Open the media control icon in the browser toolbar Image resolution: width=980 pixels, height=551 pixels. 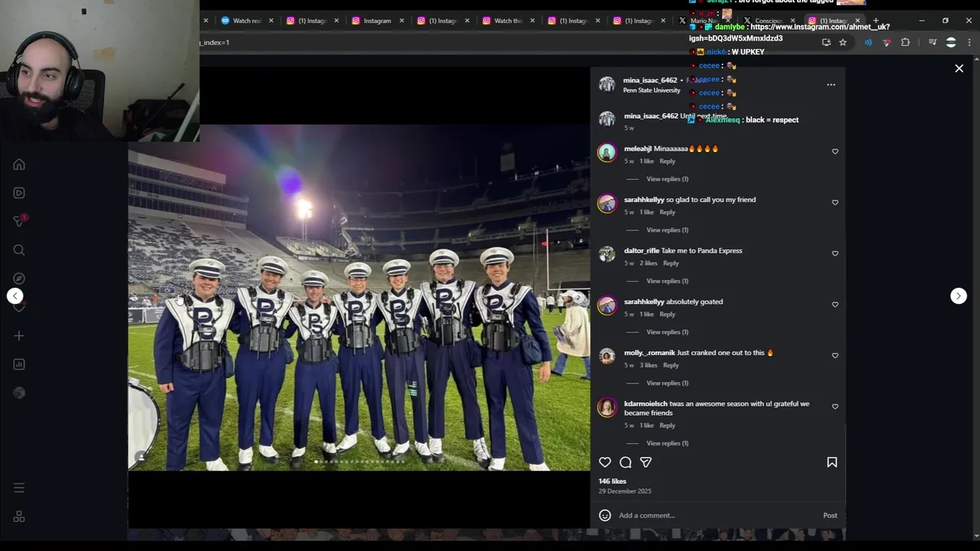click(933, 42)
